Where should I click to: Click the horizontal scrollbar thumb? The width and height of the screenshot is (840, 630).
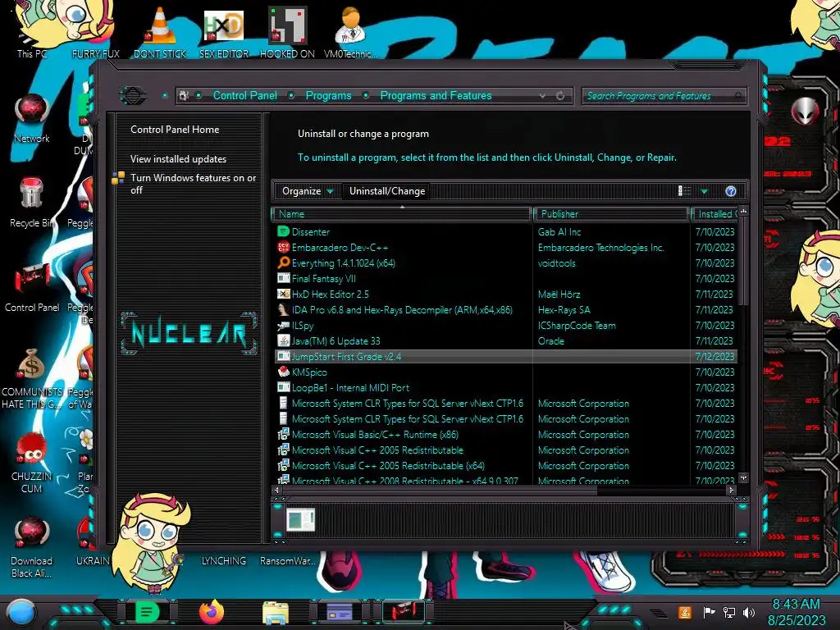click(440, 490)
